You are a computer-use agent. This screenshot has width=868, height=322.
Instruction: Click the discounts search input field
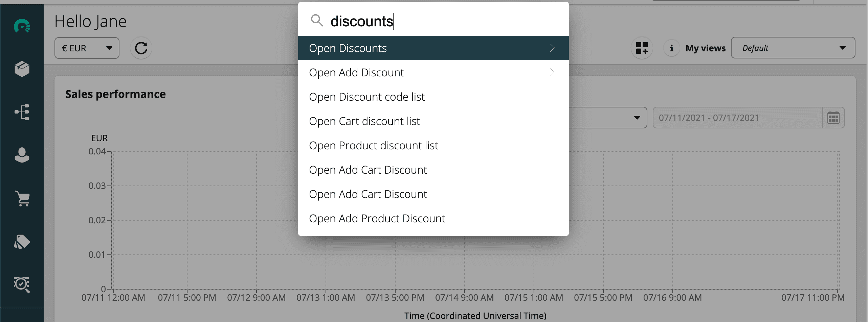(440, 21)
